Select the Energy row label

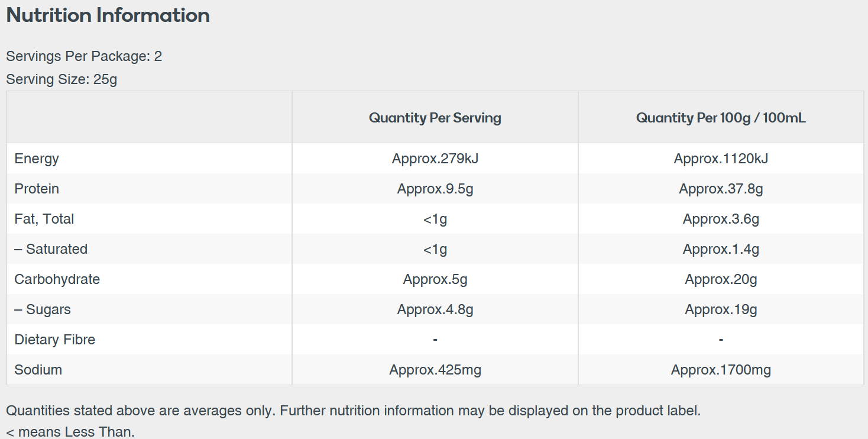pos(37,159)
